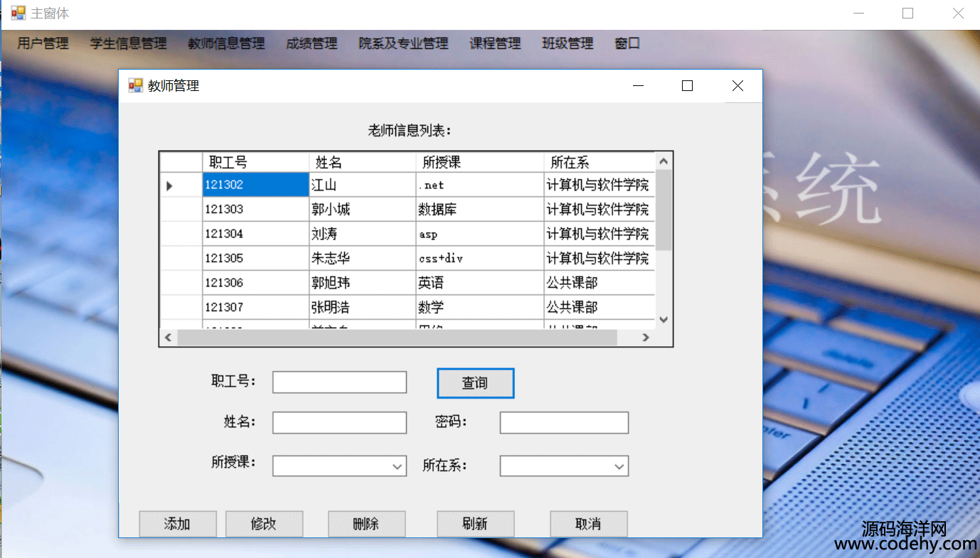Click the 添加 button
This screenshot has width=980, height=558.
coord(177,524)
